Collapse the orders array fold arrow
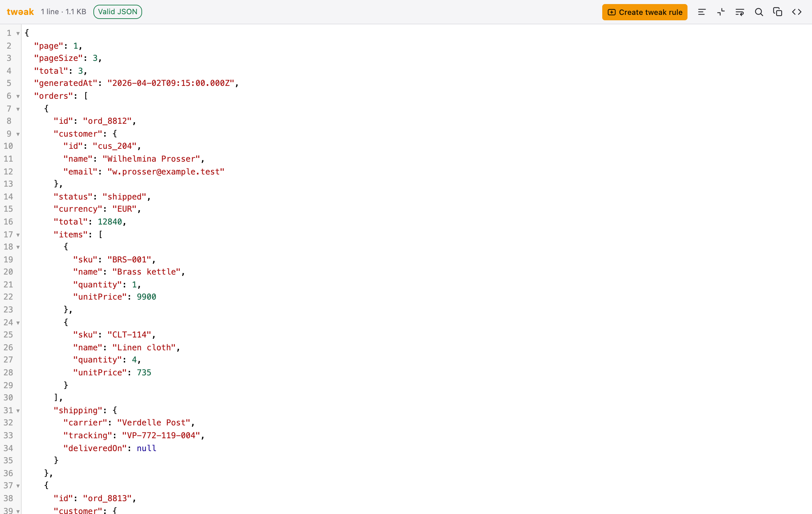This screenshot has width=812, height=514. pos(18,96)
